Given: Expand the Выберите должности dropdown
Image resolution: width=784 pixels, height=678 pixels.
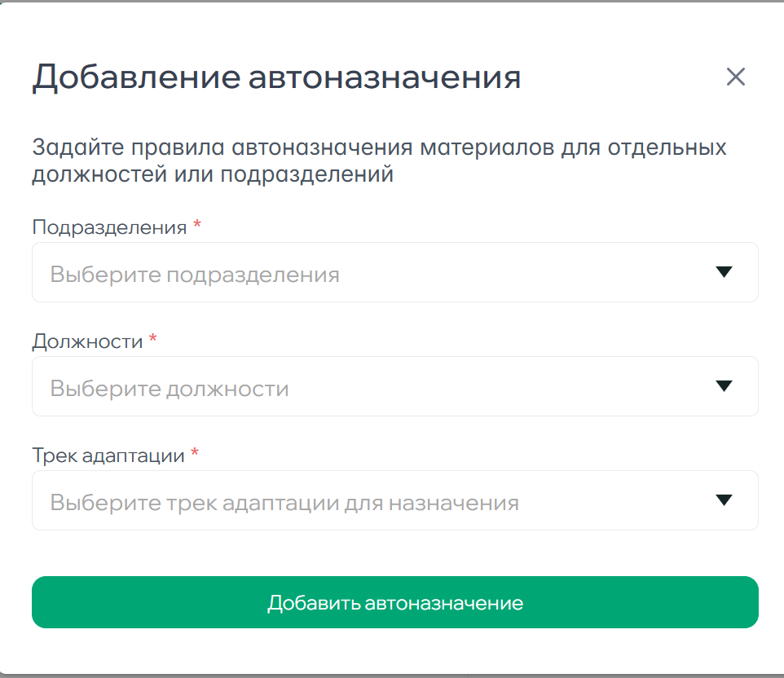Looking at the screenshot, I should [367, 387].
